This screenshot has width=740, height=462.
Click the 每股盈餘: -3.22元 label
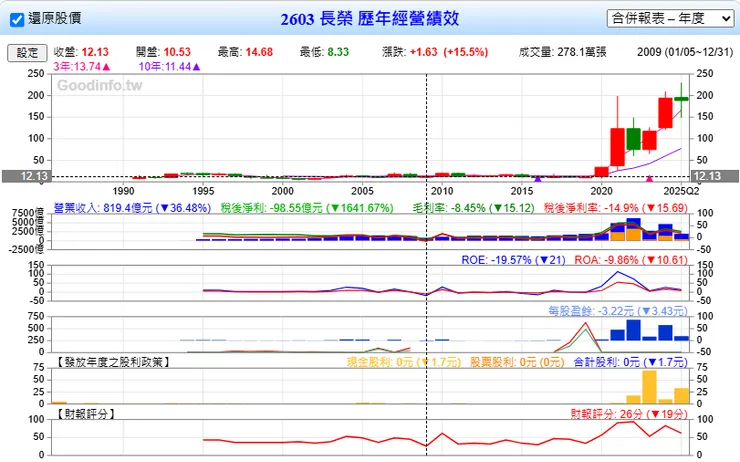[x=618, y=311]
